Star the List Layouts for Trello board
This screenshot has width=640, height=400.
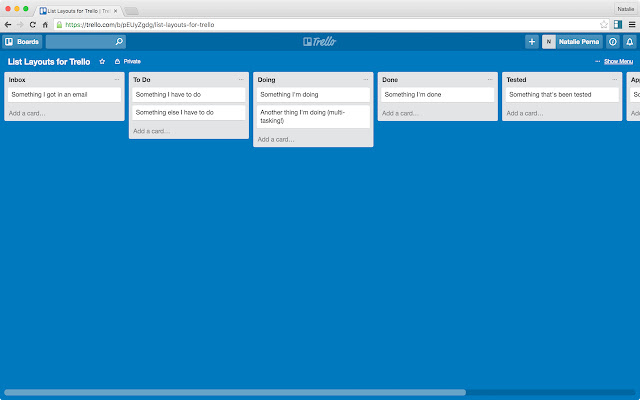(x=102, y=62)
